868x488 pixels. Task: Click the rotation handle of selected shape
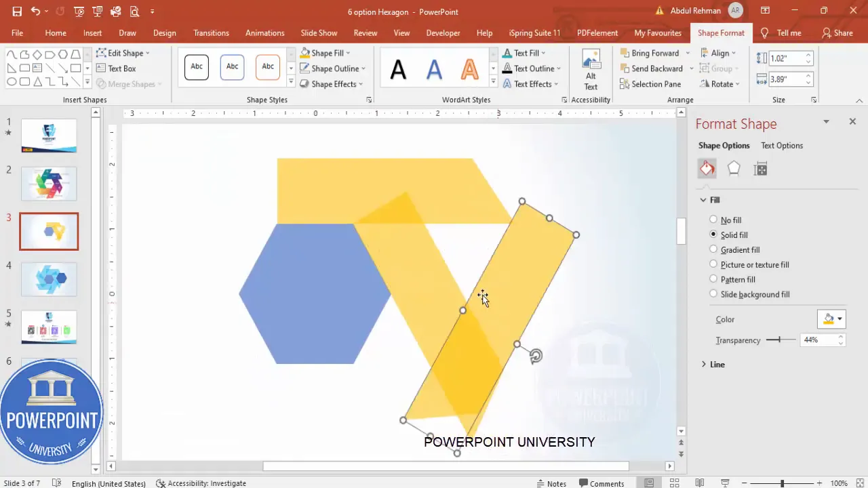(536, 357)
